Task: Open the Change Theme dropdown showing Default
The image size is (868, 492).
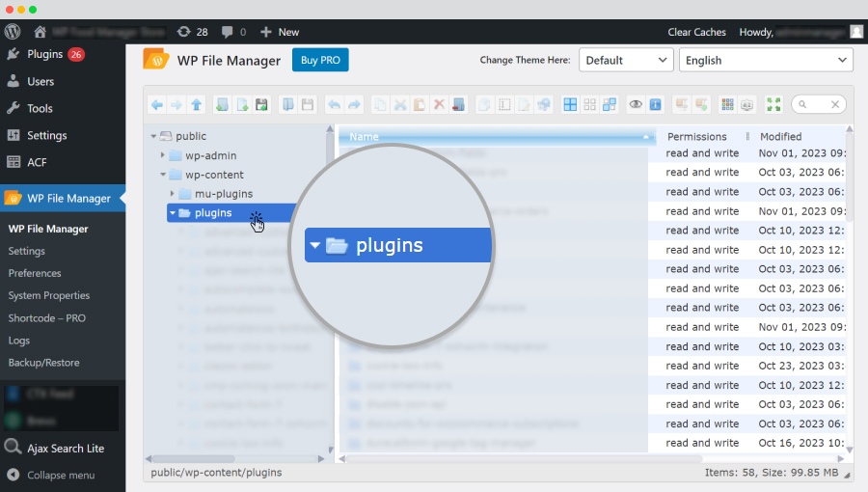Action: coord(626,61)
